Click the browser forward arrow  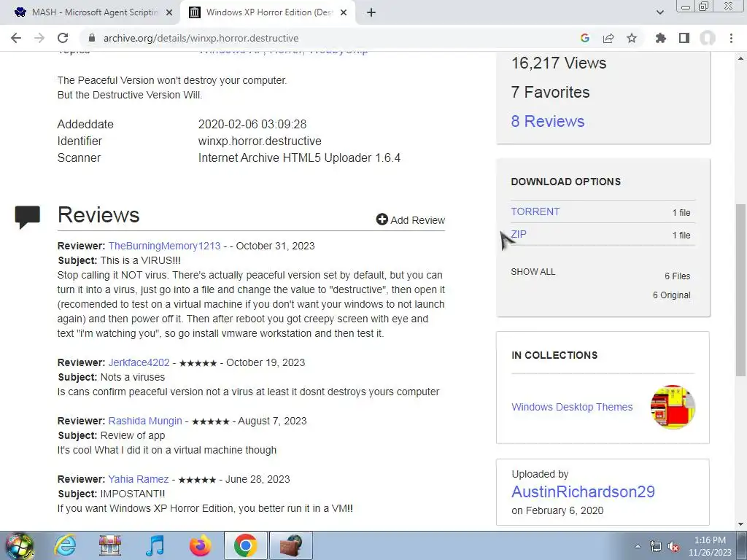click(39, 38)
